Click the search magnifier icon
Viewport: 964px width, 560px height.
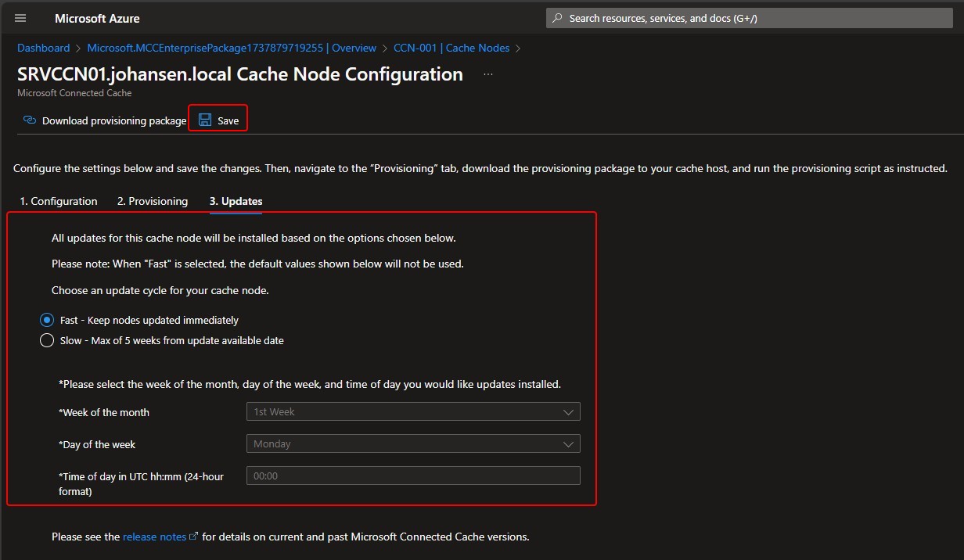click(557, 18)
